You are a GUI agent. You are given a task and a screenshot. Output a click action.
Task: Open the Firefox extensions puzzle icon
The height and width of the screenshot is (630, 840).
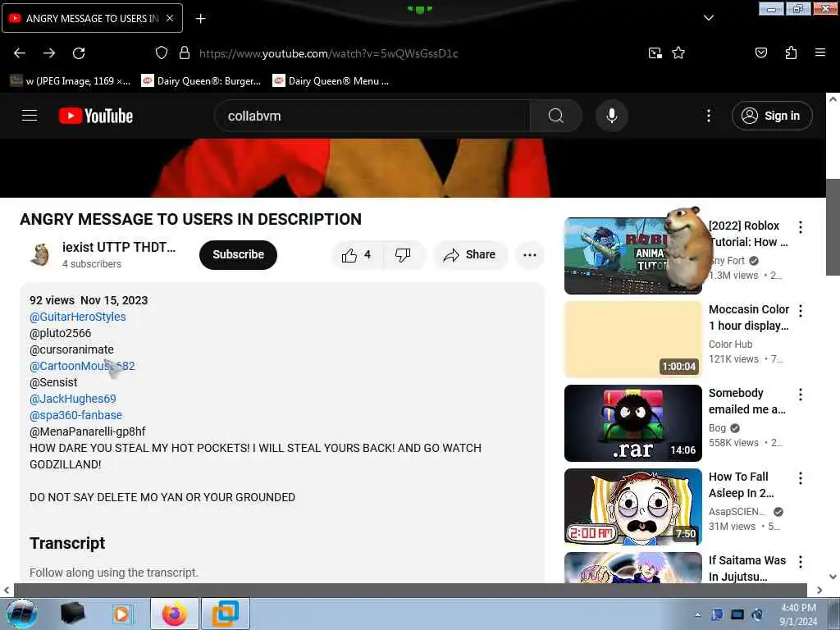(x=791, y=52)
